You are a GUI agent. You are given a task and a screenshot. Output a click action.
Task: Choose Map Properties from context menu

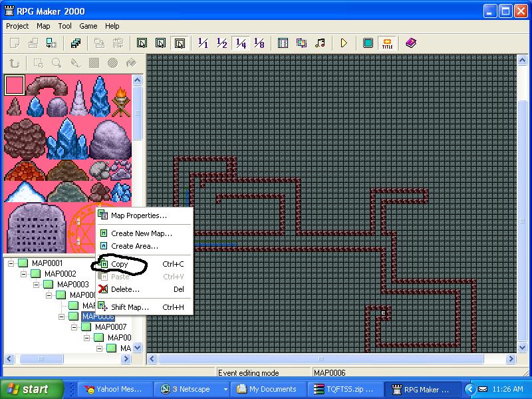pos(144,215)
